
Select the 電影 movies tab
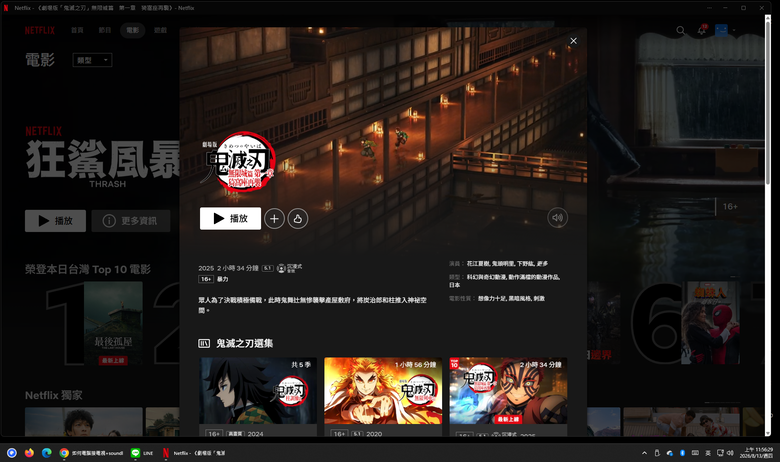pyautogui.click(x=132, y=30)
